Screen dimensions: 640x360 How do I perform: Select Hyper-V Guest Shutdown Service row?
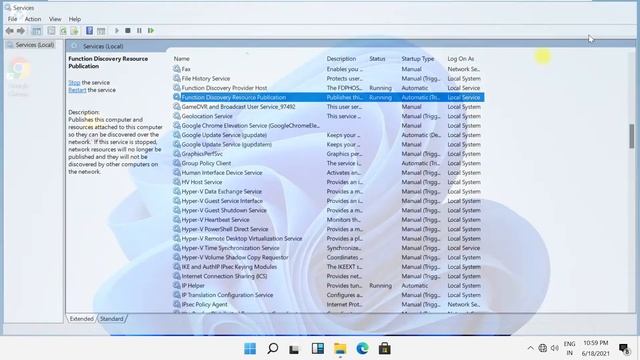328,210
